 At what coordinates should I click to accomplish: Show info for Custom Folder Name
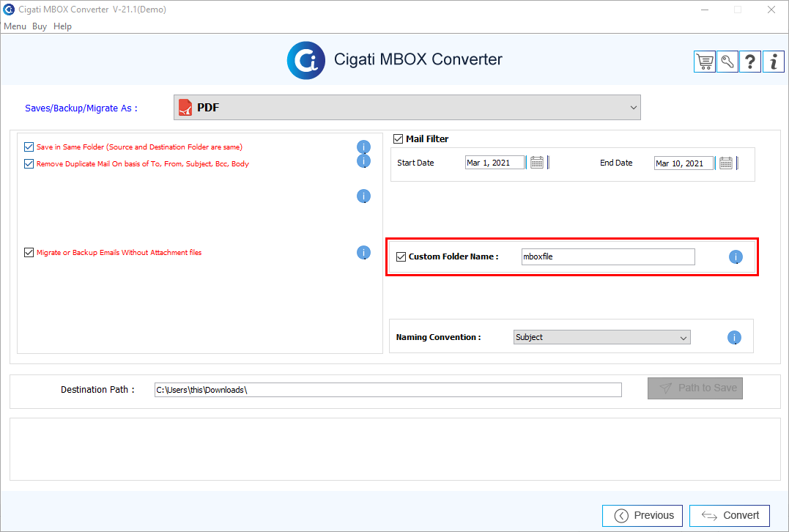736,256
